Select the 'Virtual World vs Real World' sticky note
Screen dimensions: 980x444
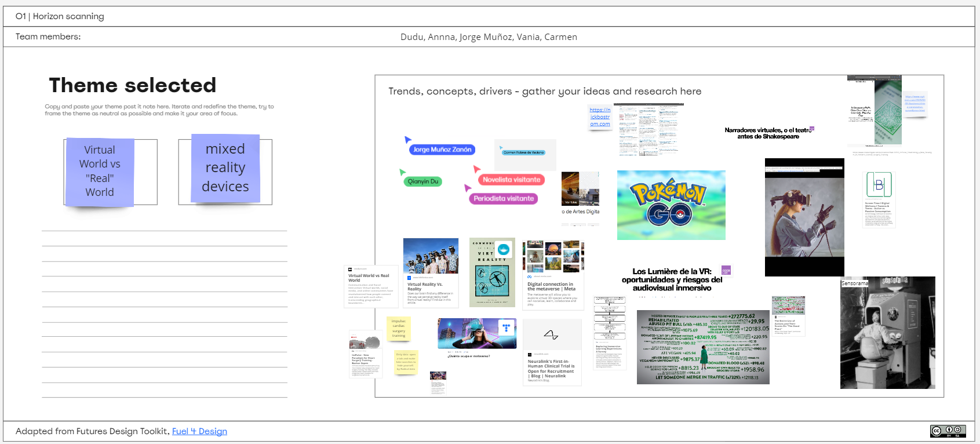[x=100, y=172]
